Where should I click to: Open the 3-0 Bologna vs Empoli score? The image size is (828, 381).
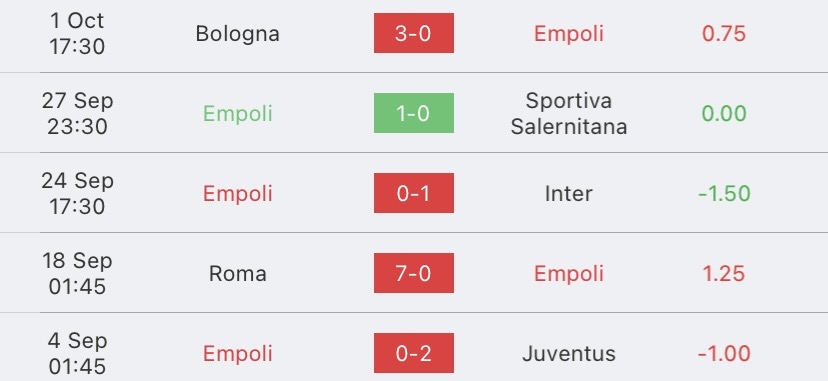413,33
